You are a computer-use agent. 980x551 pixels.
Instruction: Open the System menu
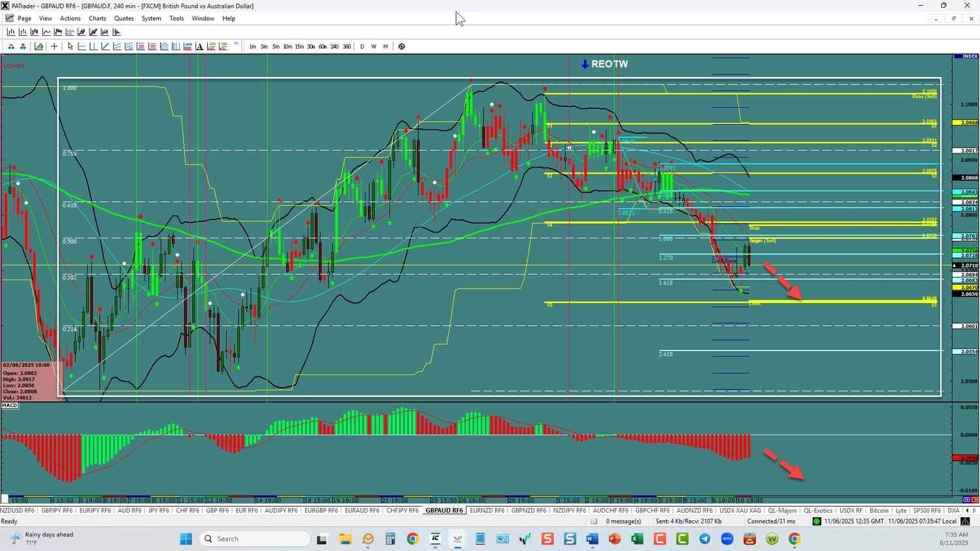point(151,18)
